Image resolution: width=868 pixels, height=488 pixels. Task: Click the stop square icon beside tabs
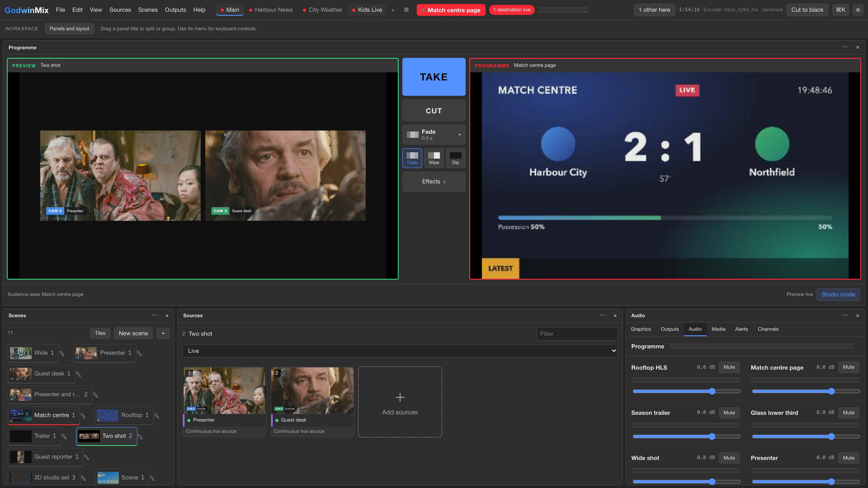click(x=406, y=10)
